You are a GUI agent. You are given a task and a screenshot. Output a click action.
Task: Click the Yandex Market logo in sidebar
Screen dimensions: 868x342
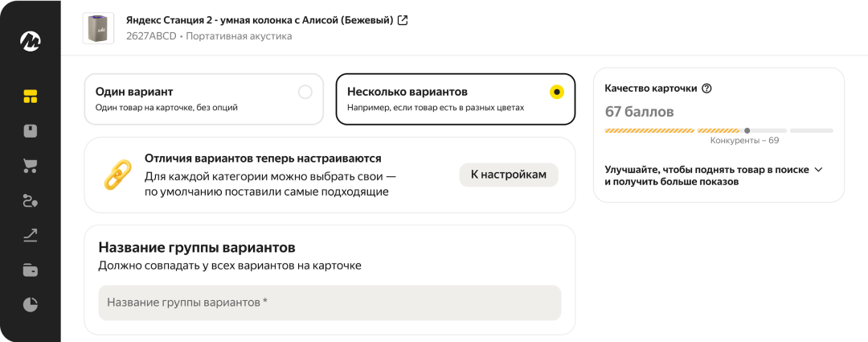(x=31, y=40)
